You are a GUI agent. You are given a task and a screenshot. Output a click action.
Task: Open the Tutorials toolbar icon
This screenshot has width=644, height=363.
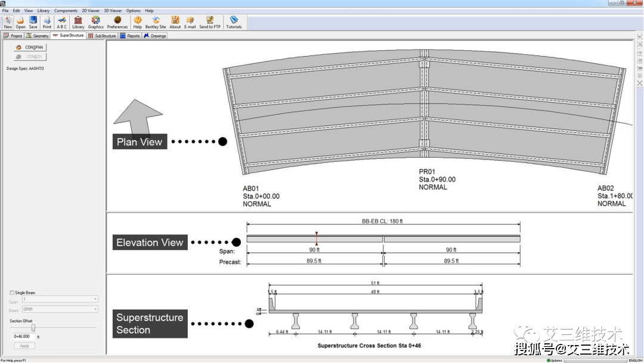pos(234,22)
